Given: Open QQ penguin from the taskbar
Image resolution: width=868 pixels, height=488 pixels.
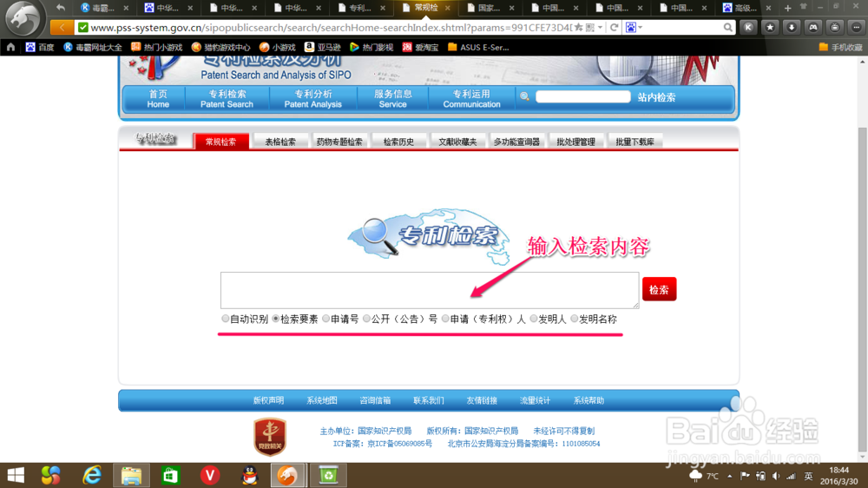Looking at the screenshot, I should click(250, 475).
